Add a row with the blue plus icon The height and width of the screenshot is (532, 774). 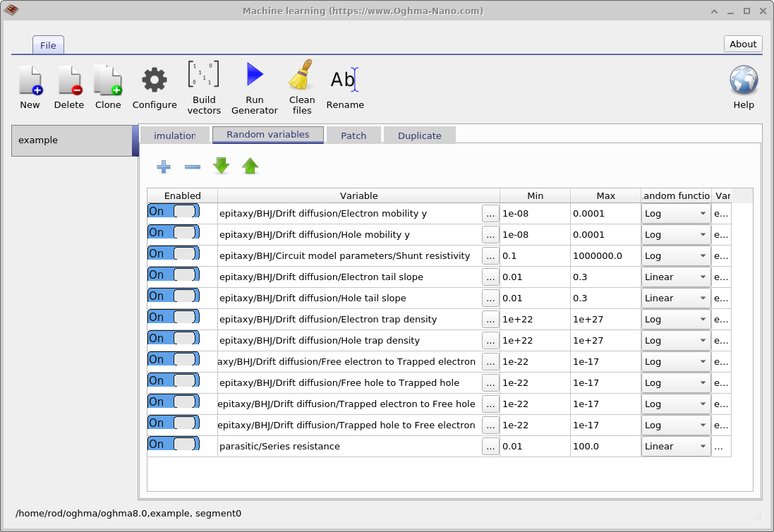pyautogui.click(x=164, y=167)
